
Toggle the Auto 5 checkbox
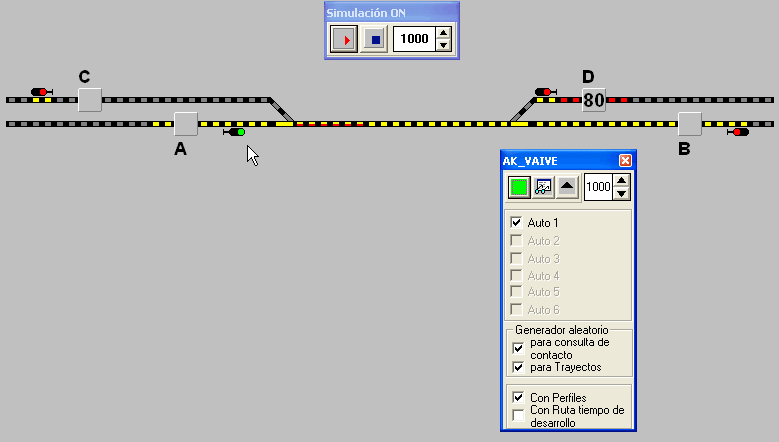(x=516, y=292)
